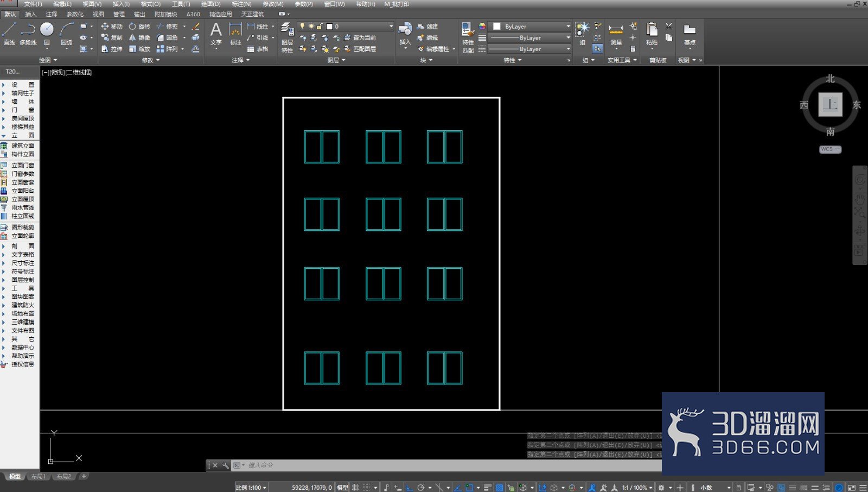Click the 基点 (Base point) view icon
This screenshot has height=492, width=868.
(x=690, y=34)
